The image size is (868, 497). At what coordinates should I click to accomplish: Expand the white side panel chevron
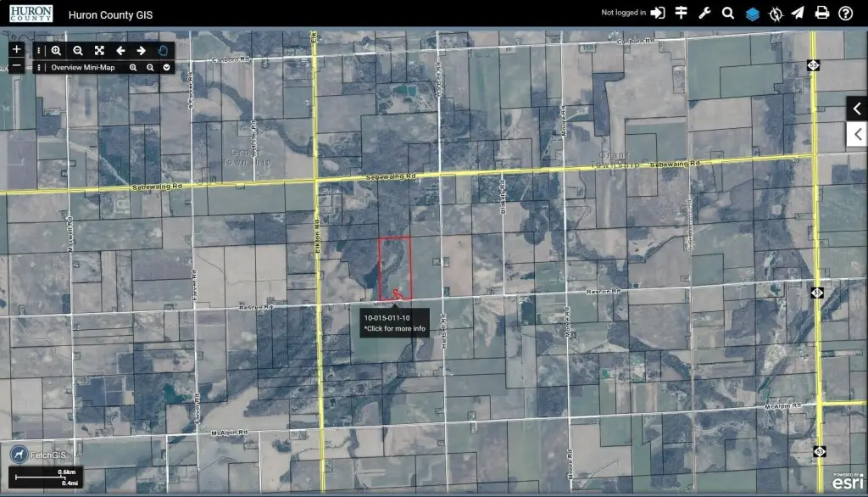[858, 133]
